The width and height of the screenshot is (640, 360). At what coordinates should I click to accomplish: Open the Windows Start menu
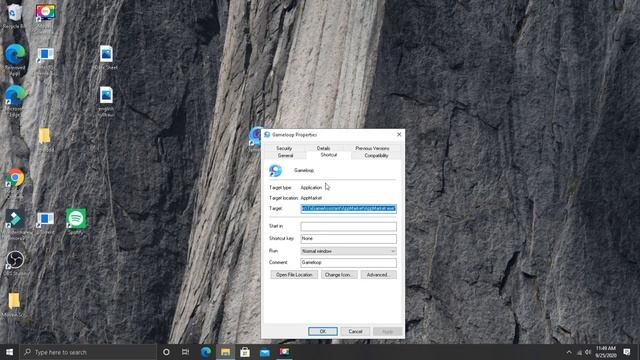[x=9, y=352]
